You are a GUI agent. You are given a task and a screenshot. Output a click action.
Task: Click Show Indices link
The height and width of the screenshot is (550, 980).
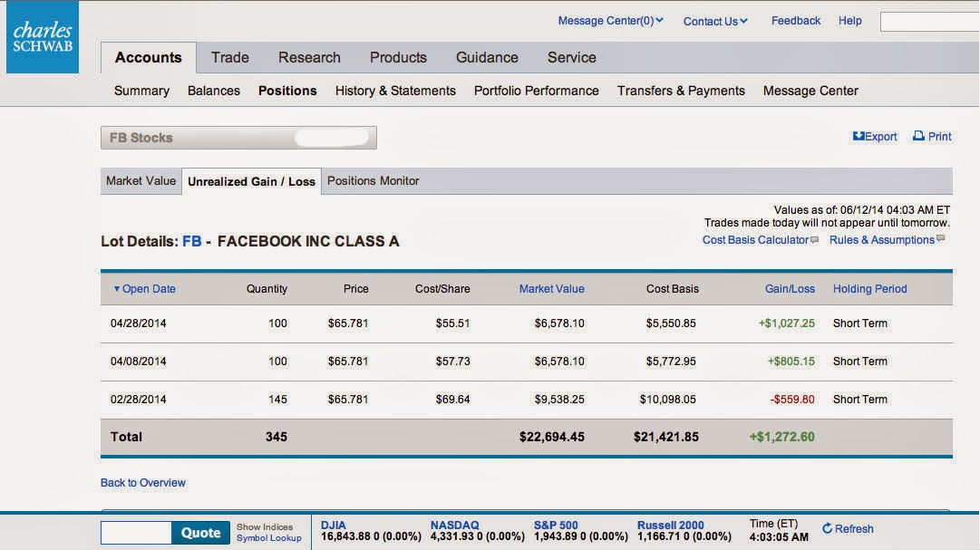coord(265,526)
